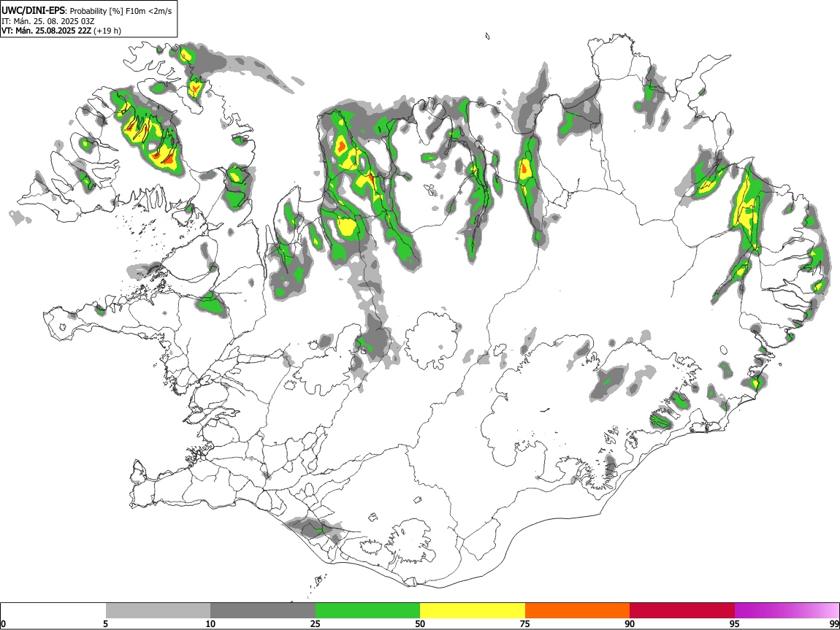Click the yellow 50-75% legend swatch

coord(473,611)
